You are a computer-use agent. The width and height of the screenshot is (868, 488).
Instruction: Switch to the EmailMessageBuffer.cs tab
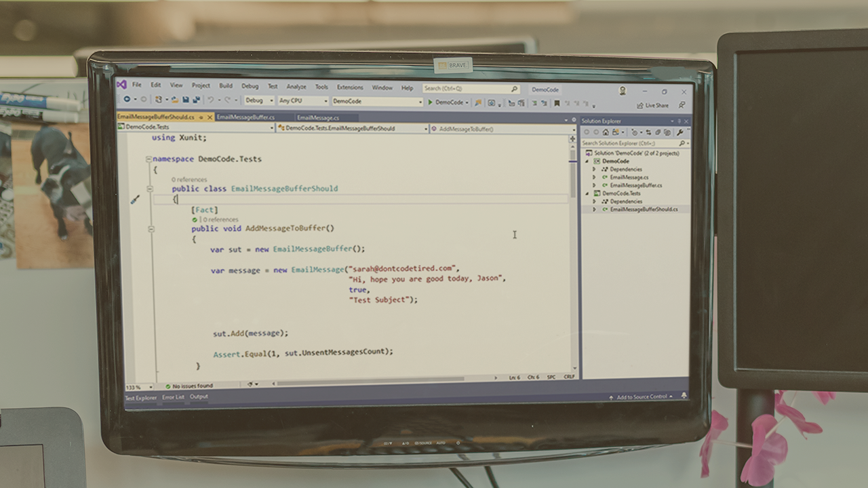245,117
